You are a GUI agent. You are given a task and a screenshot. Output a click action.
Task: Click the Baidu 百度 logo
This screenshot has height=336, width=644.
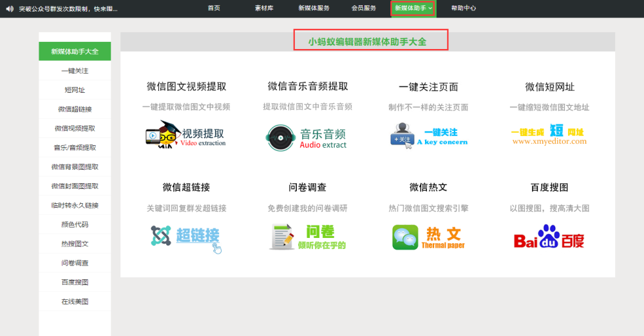[549, 237]
